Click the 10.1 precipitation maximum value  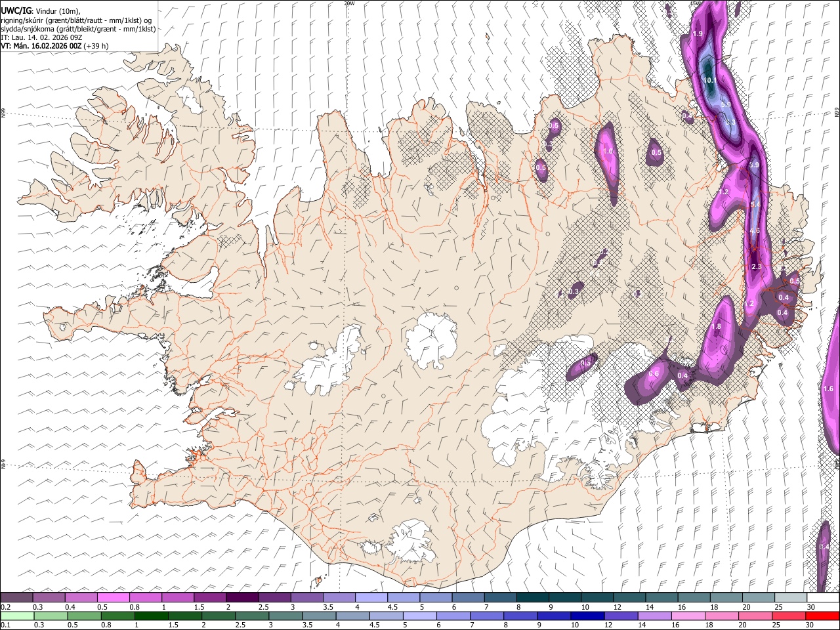coord(710,80)
